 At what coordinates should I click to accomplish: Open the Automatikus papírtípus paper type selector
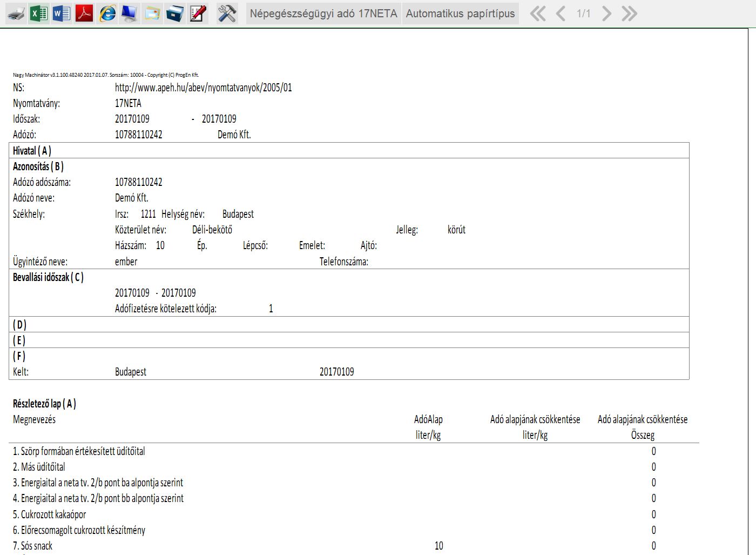click(461, 14)
